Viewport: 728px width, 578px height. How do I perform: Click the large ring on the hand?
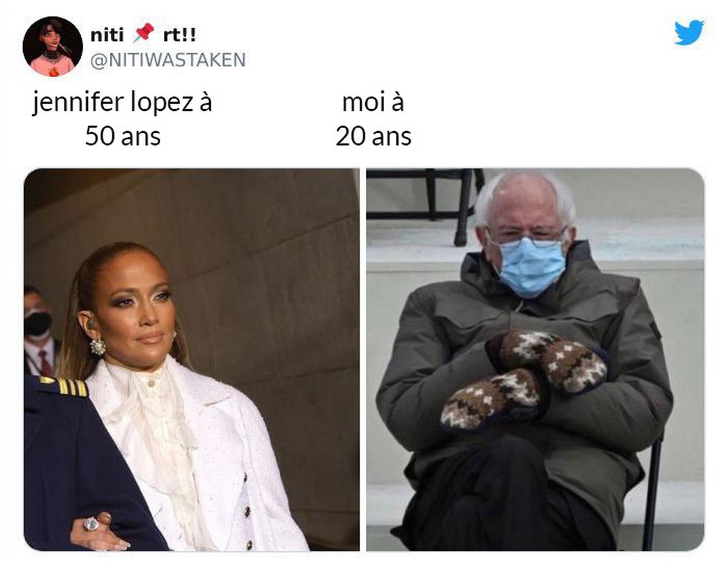[x=91, y=524]
